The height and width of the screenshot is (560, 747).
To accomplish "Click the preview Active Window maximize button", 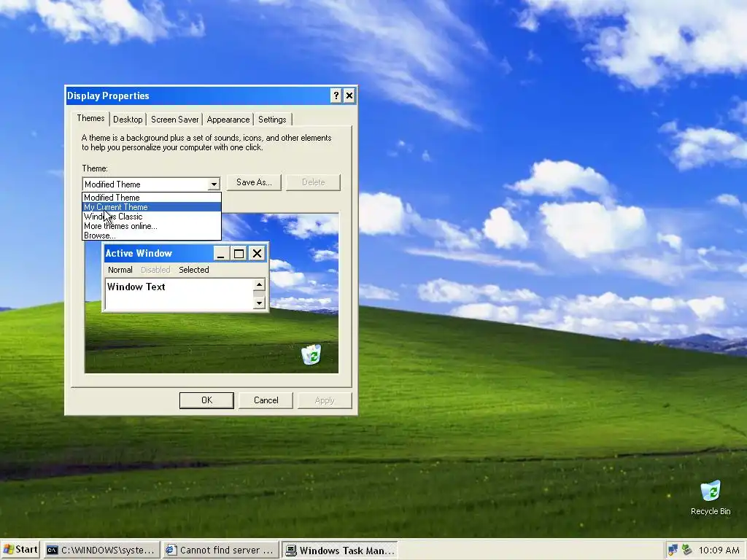I will (239, 253).
